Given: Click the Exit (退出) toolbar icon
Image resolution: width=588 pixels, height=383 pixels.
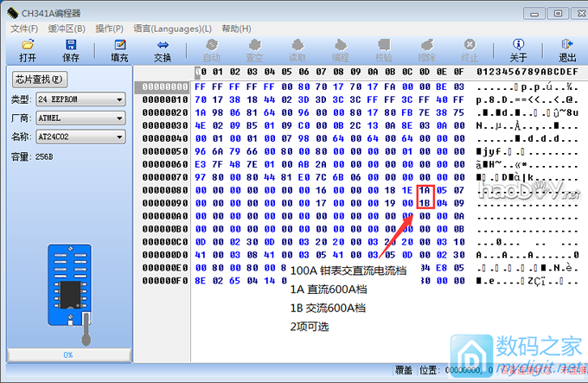Looking at the screenshot, I should coord(567,50).
